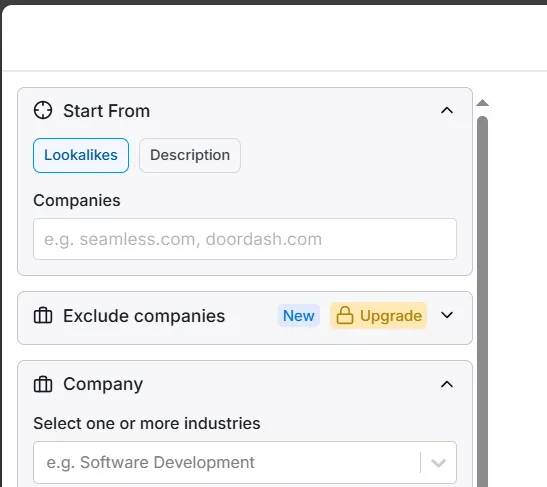Click the Start From heading text

(x=106, y=111)
